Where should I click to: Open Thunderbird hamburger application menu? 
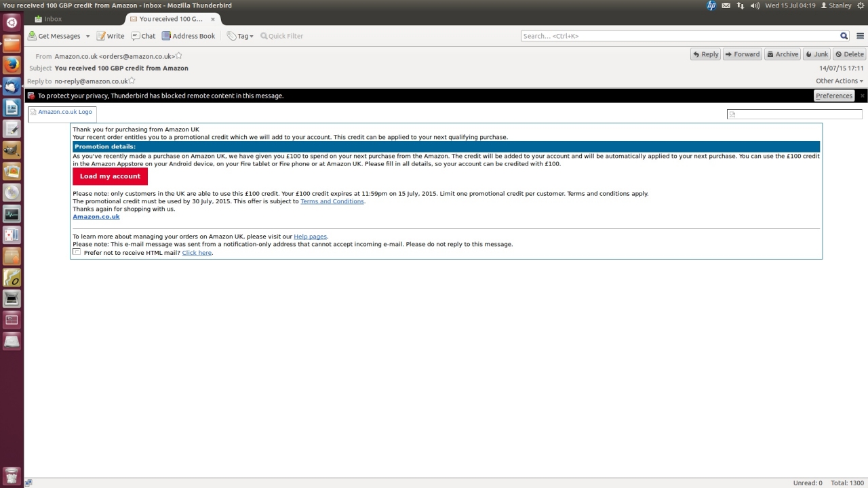(x=860, y=36)
